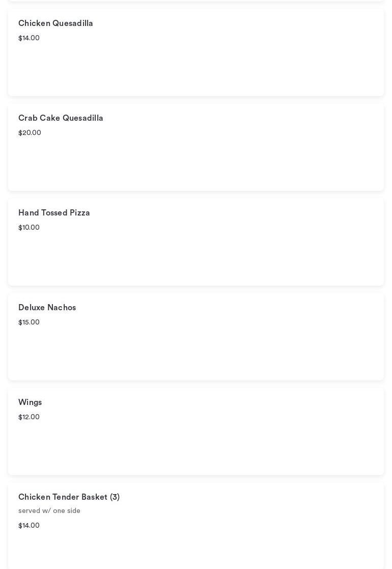Click the card edge above Chicken Quesadilla
The height and width of the screenshot is (569, 392).
(196, 1)
